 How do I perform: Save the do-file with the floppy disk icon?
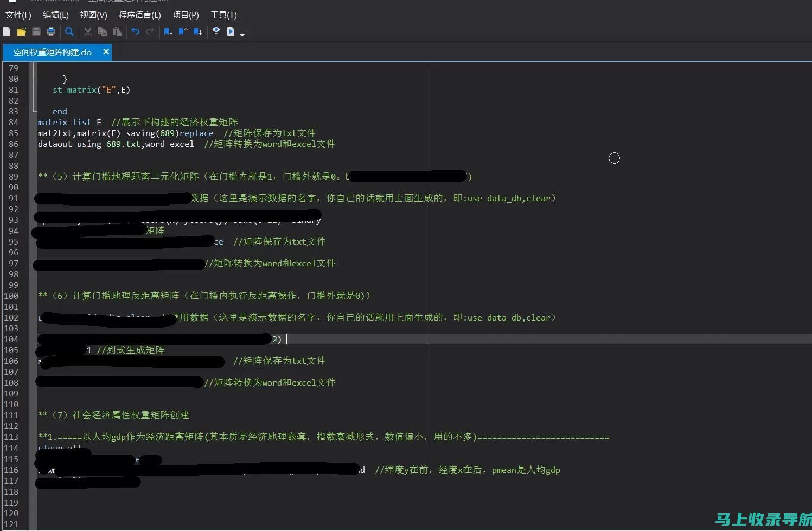36,31
